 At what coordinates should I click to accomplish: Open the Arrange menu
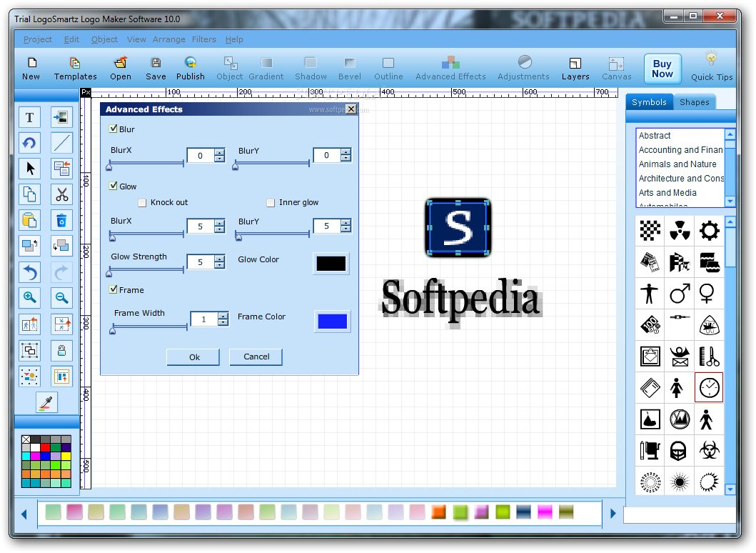point(168,39)
